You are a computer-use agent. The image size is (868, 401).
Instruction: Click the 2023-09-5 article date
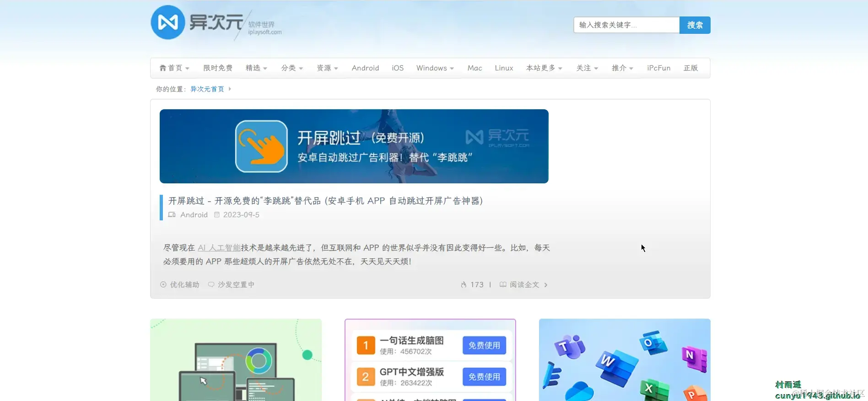[x=241, y=215]
